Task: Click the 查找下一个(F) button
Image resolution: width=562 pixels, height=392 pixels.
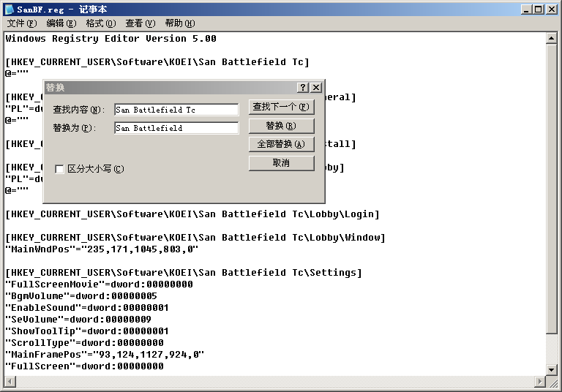Action: (x=281, y=107)
